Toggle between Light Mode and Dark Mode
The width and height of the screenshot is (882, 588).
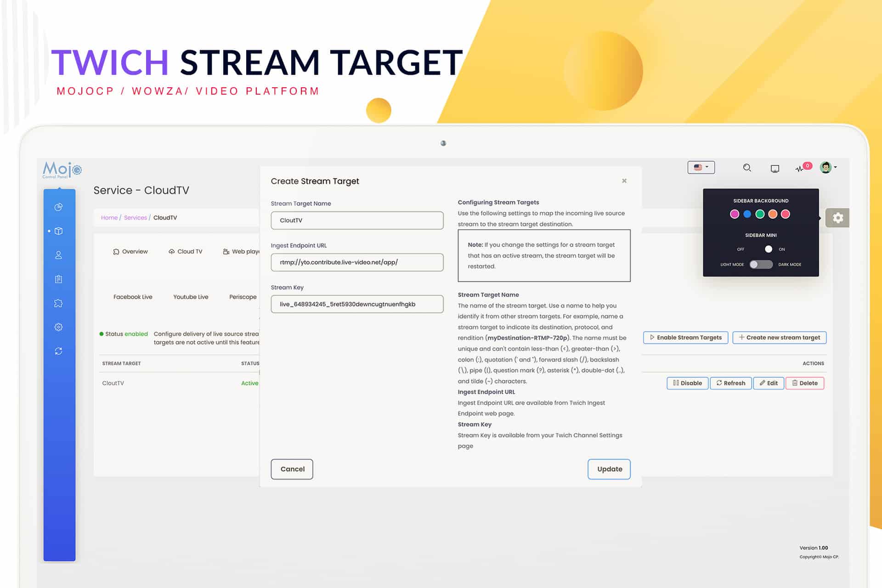pyautogui.click(x=761, y=264)
